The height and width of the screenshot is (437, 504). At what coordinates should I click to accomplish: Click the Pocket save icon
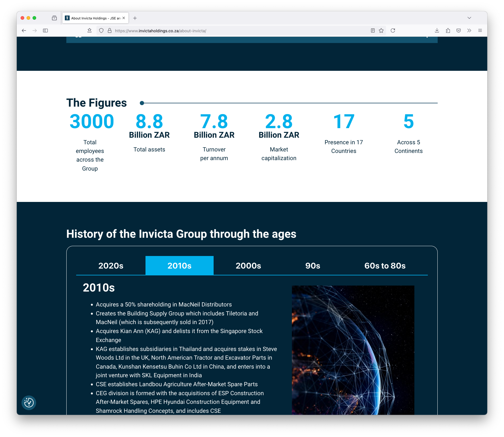click(459, 30)
